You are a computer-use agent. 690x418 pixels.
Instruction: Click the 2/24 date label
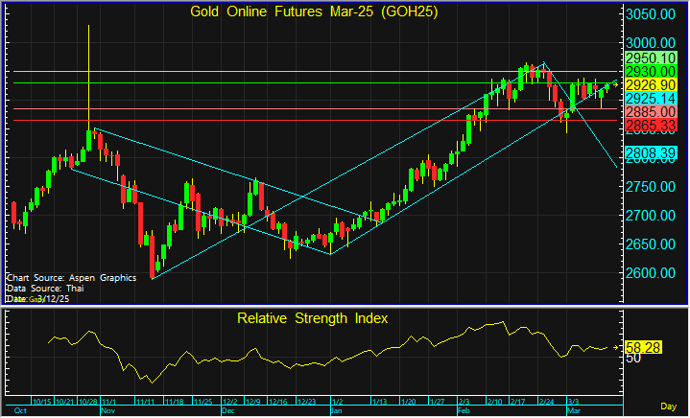coord(547,402)
